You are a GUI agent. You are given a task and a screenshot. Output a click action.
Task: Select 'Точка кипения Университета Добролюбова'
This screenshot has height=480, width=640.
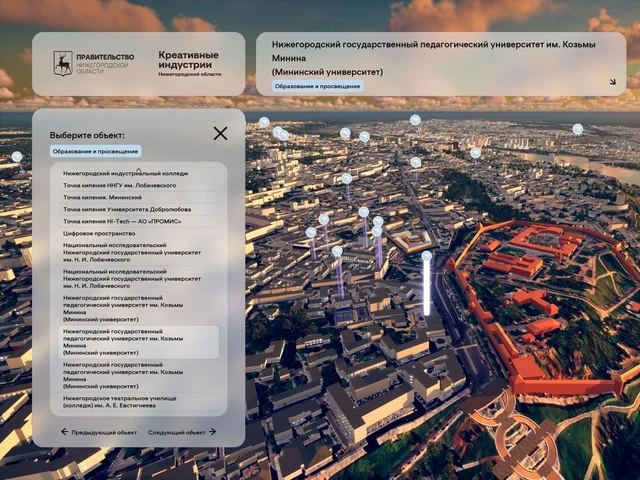(x=138, y=209)
